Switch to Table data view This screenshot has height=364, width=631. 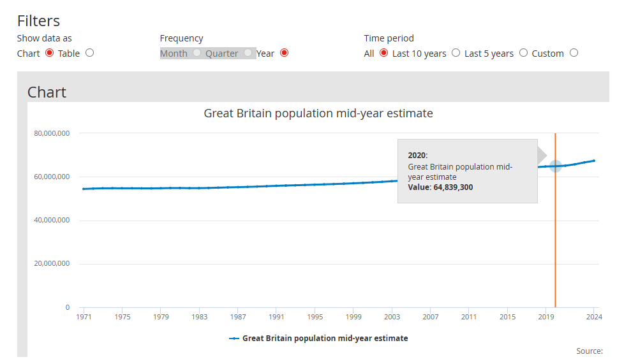click(x=89, y=53)
